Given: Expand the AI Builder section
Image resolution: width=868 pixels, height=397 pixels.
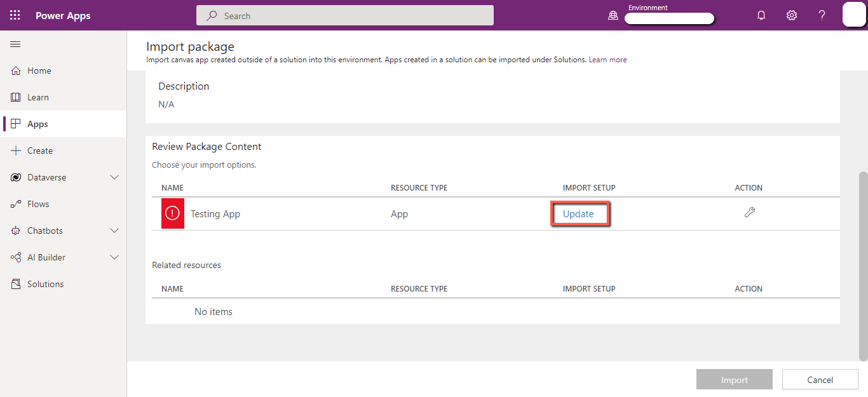Looking at the screenshot, I should (x=114, y=257).
